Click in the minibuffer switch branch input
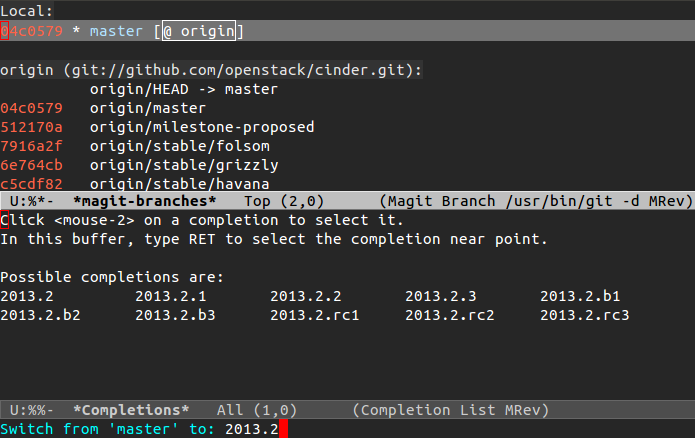Viewport: 695px width, 438px height. coord(251,429)
